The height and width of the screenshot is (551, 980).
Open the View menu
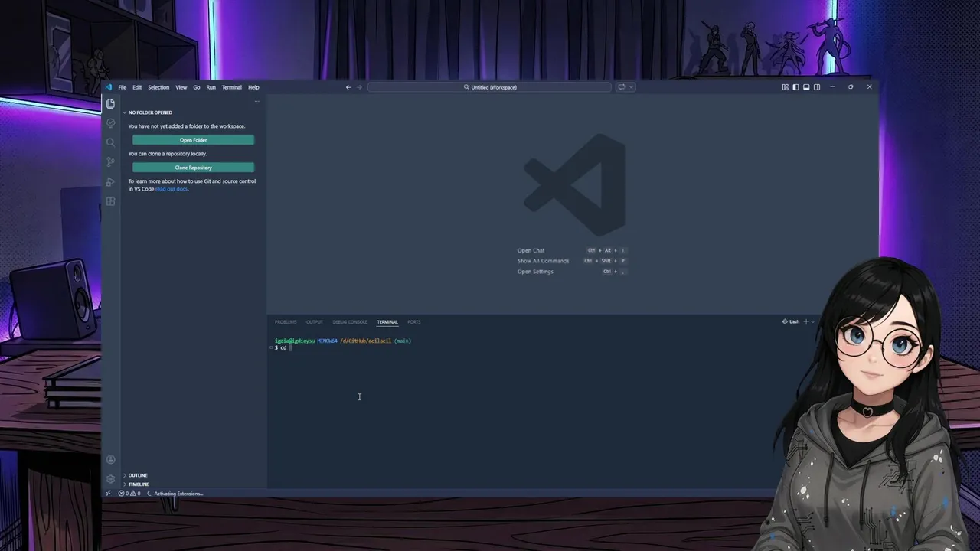pos(181,87)
